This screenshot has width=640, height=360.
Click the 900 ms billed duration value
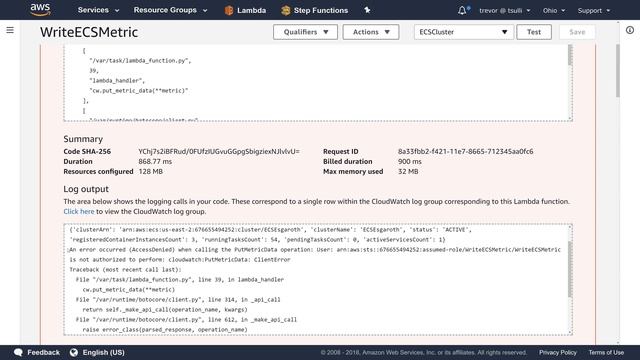(410, 162)
